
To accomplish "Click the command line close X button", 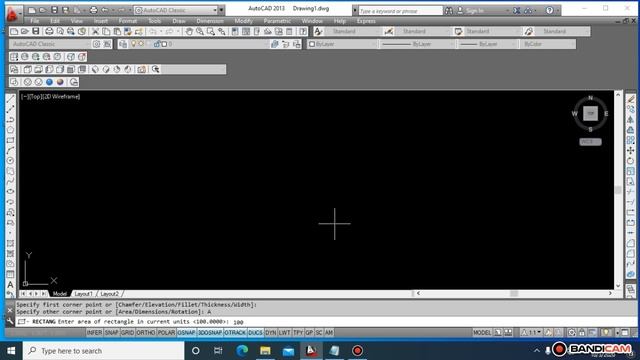I will click(10, 311).
